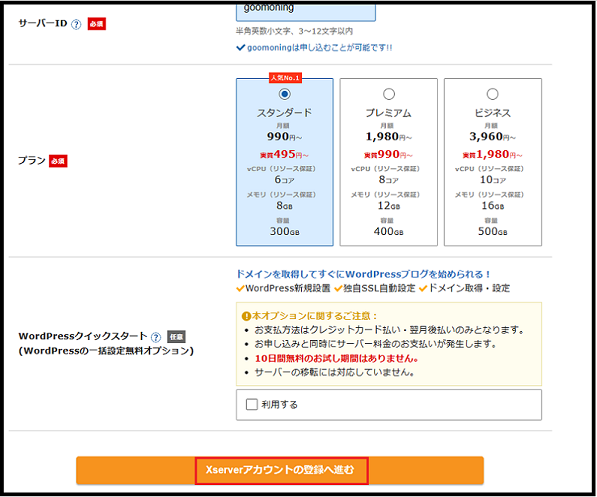Click the 990円~ monthly price

pyautogui.click(x=284, y=136)
